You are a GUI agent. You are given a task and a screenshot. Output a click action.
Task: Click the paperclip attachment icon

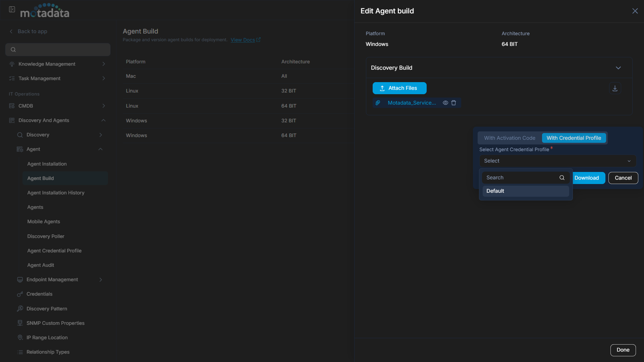[x=378, y=103]
